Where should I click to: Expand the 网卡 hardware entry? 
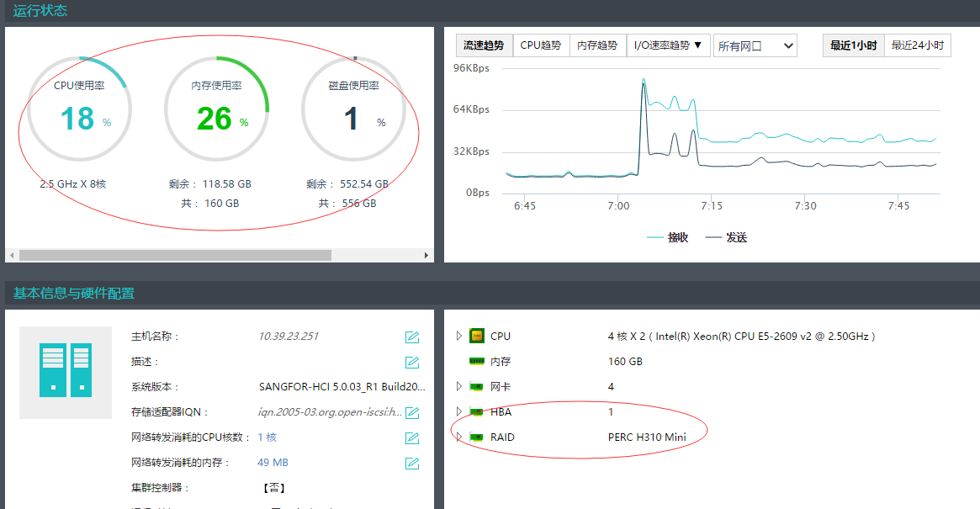coord(458,387)
